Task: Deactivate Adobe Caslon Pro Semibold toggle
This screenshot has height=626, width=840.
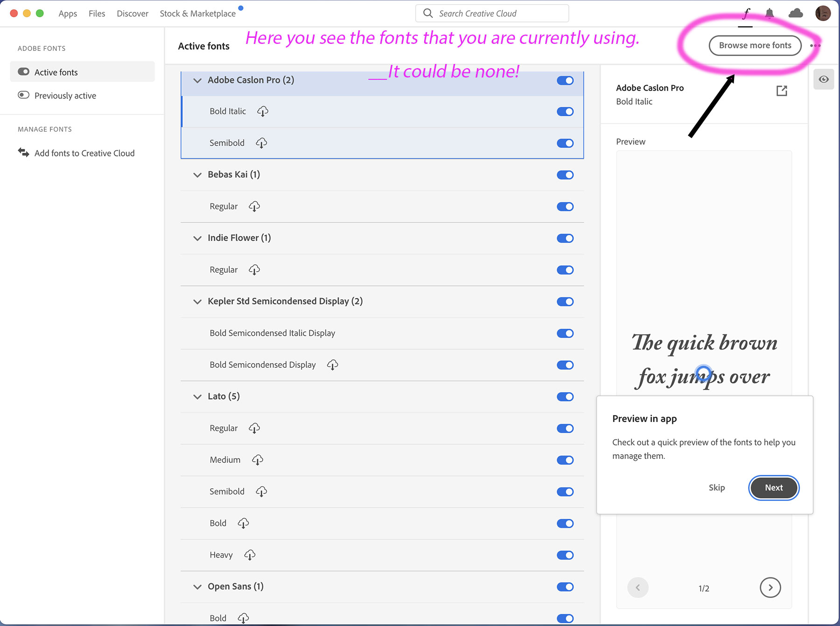Action: click(x=565, y=143)
